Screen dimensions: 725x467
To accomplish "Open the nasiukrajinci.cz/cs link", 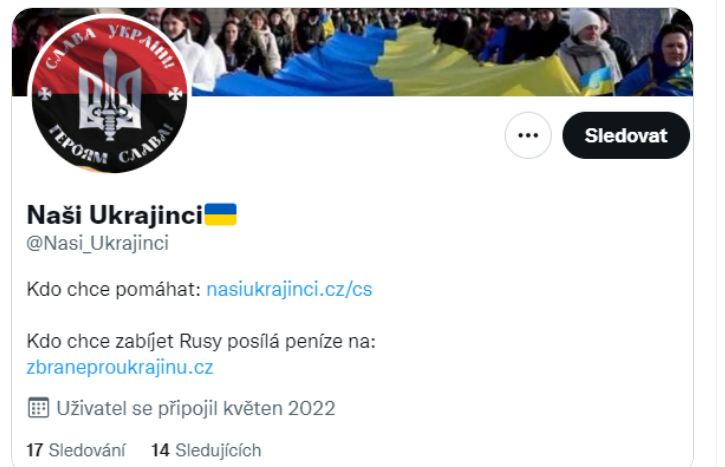I will pyautogui.click(x=289, y=289).
